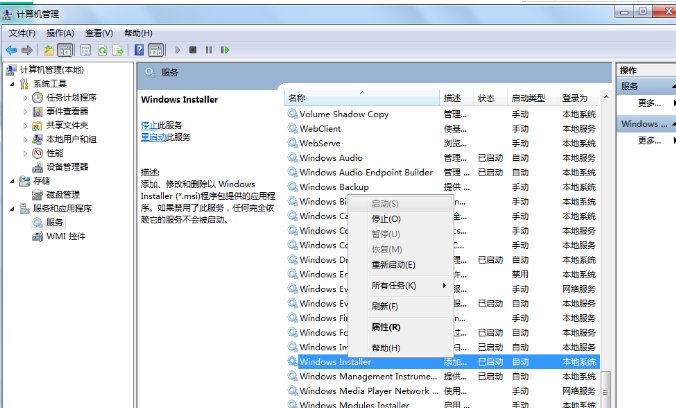This screenshot has height=408, width=676.
Task: Click the Properties toolbar icon
Action: coord(86,50)
